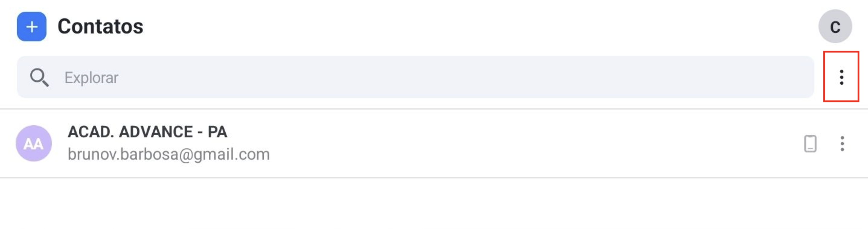This screenshot has width=868, height=230.
Task: Show the profile dropdown from the gray C circle
Action: coord(835,26)
